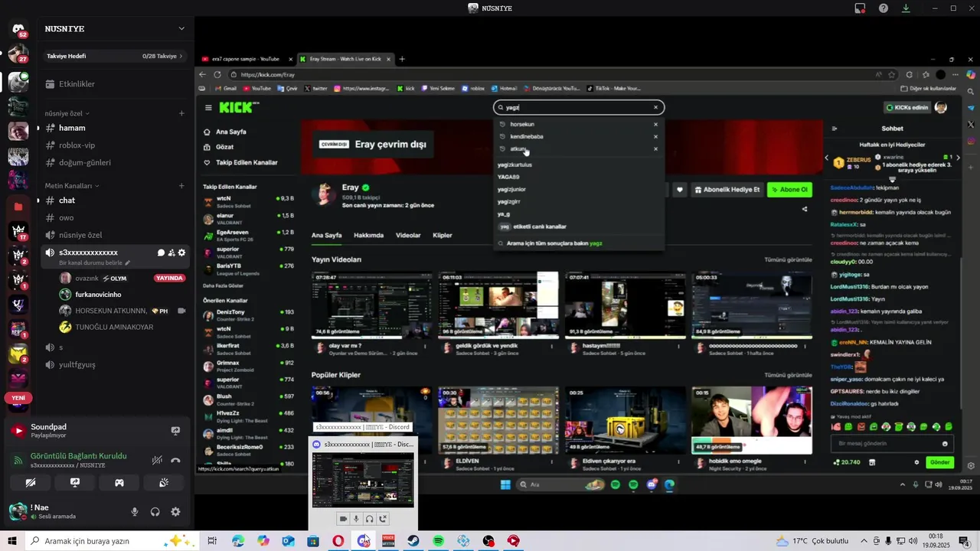
Task: Open Windows Start menu
Action: [x=12, y=541]
